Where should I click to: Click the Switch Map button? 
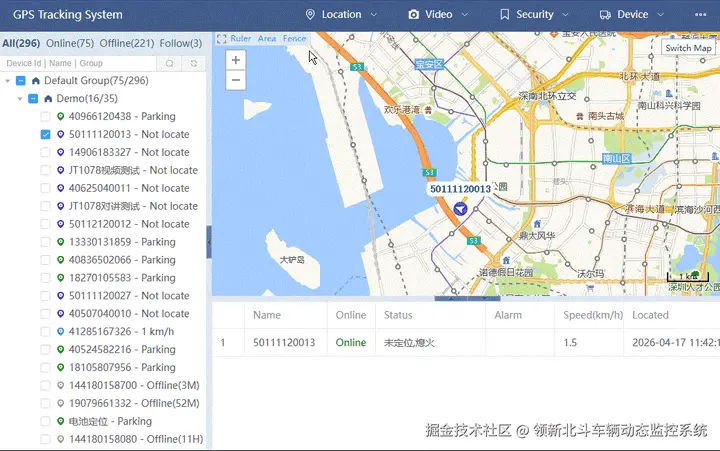pyautogui.click(x=688, y=48)
